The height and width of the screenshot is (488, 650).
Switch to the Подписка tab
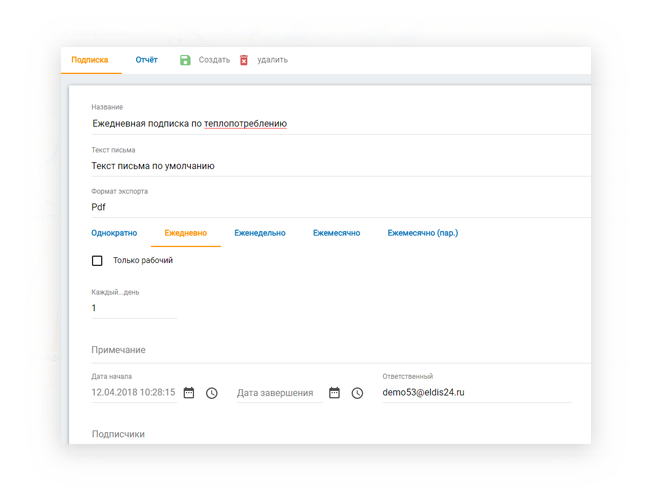90,60
